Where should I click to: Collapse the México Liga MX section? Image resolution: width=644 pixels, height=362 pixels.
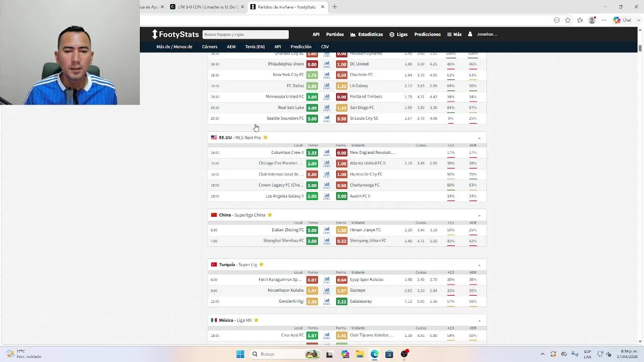479,321
